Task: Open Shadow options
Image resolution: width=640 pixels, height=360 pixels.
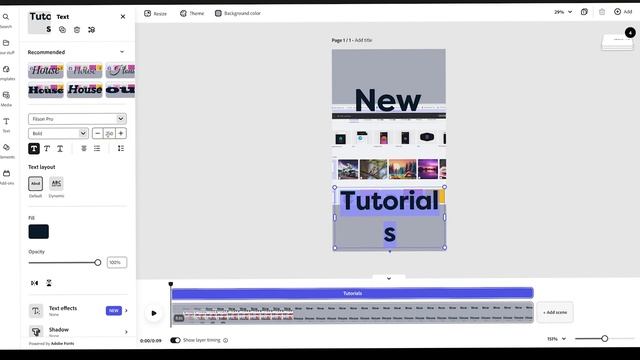Action: click(x=78, y=331)
